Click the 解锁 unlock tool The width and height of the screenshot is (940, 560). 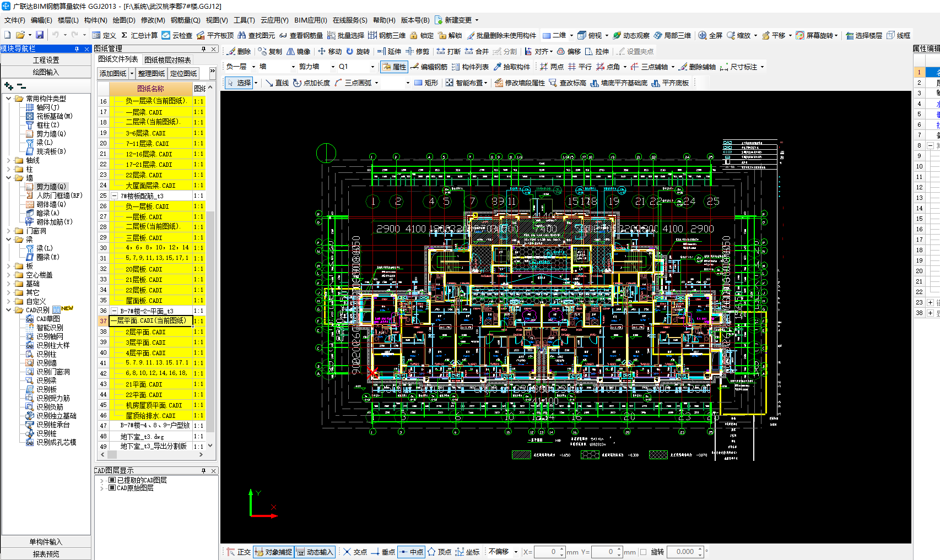(x=450, y=35)
